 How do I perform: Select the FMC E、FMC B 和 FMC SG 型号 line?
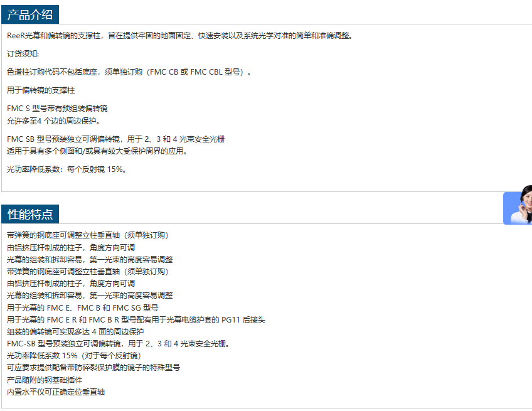(x=82, y=307)
